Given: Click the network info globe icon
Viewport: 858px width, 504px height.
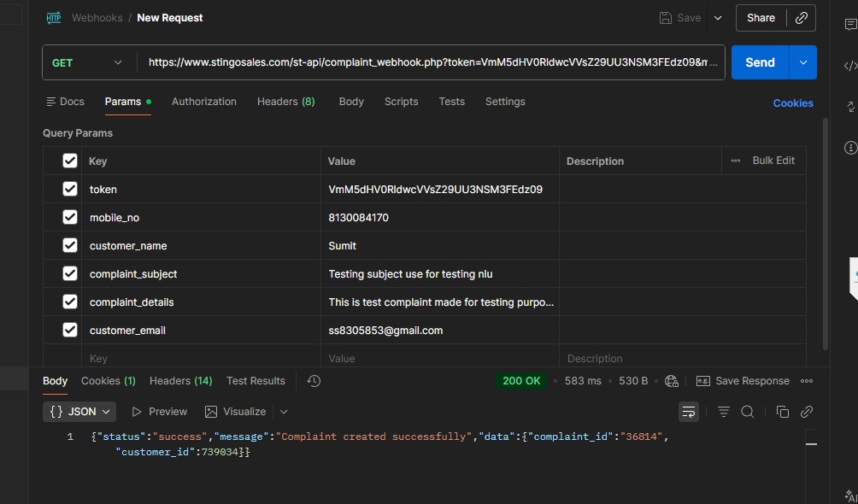Looking at the screenshot, I should pyautogui.click(x=672, y=381).
